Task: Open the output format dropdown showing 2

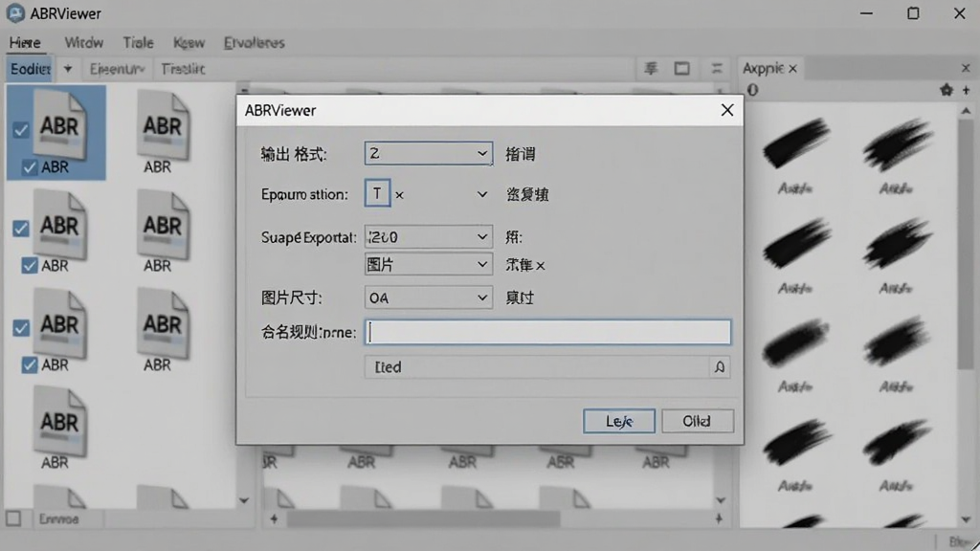Action: coord(428,153)
